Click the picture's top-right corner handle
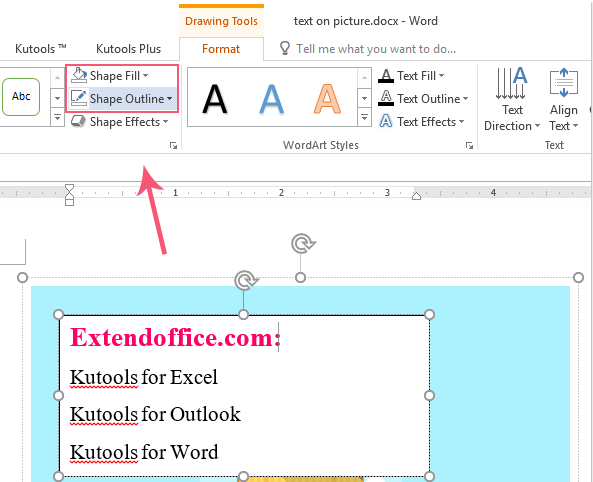Screen dimensions: 593x482 tap(578, 277)
